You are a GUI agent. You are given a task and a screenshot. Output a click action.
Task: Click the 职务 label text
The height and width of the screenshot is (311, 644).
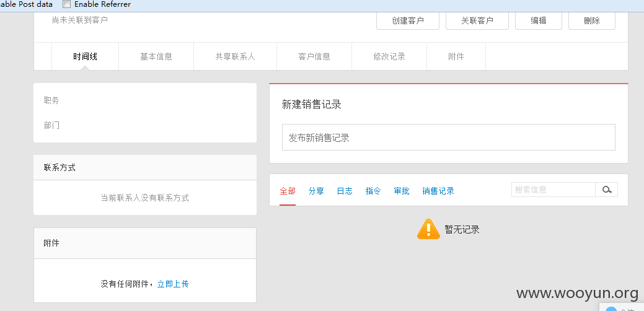coord(51,100)
